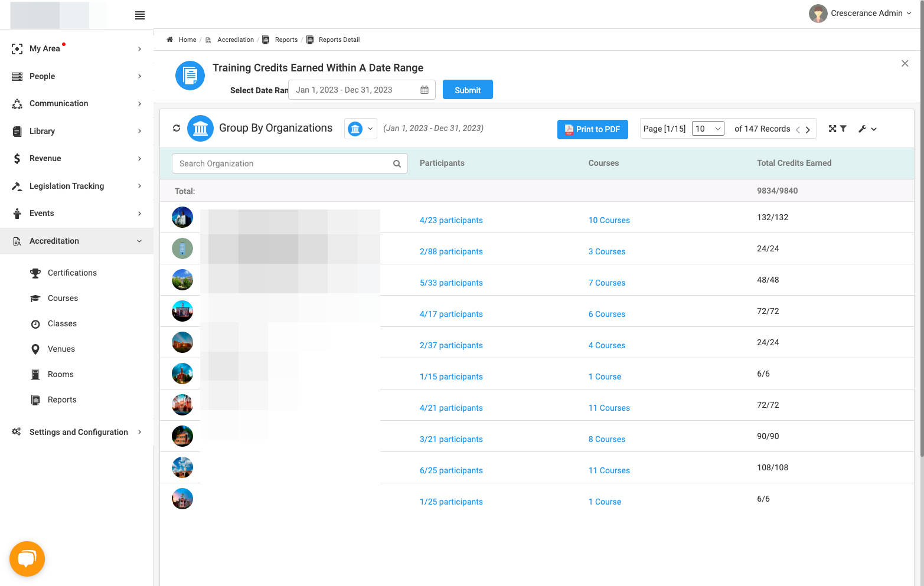The height and width of the screenshot is (586, 924).
Task: Go to previous page of records
Action: (x=798, y=129)
